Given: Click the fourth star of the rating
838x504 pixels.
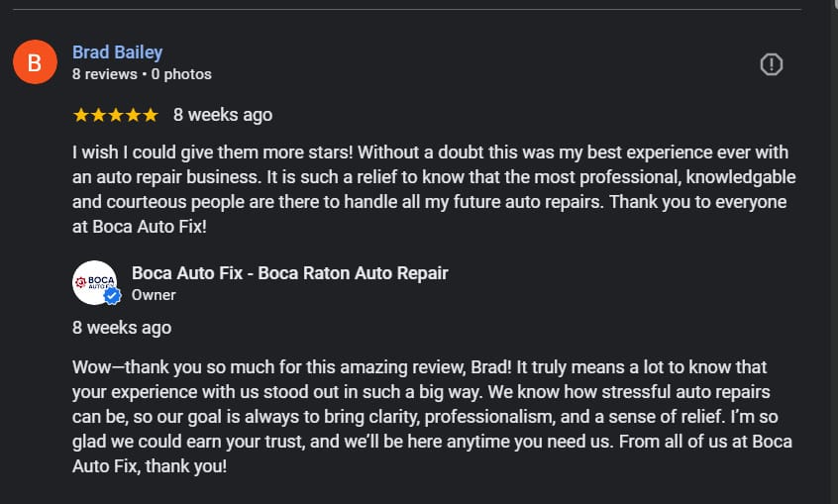Looking at the screenshot, I should (x=133, y=115).
